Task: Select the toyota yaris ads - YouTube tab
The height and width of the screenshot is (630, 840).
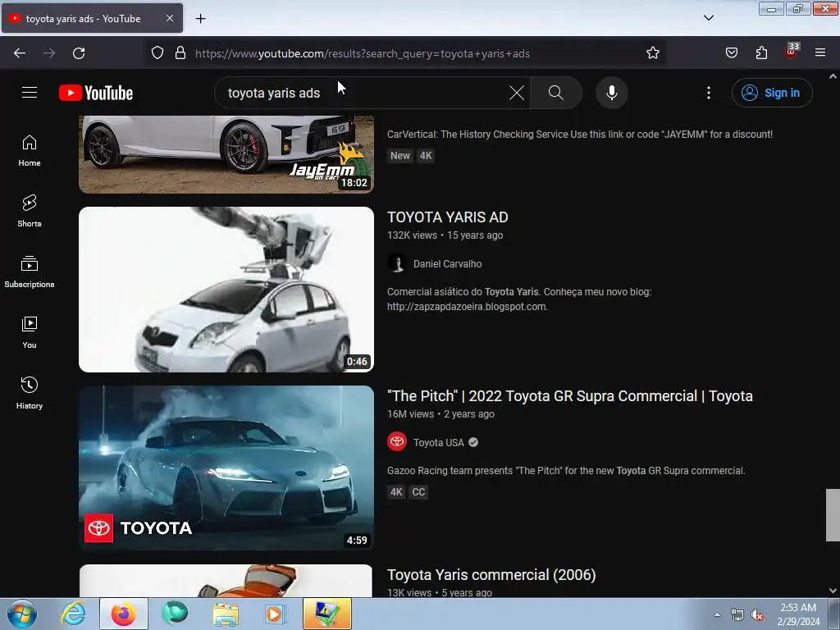Action: point(92,18)
